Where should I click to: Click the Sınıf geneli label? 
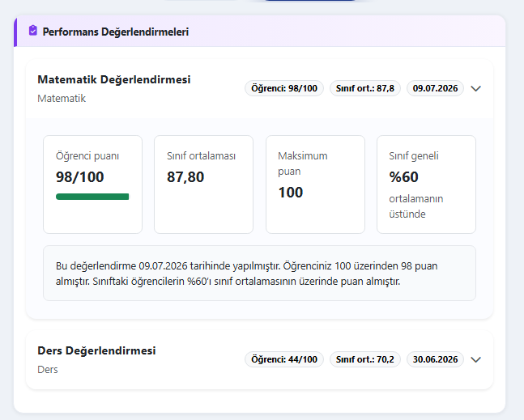click(x=414, y=156)
